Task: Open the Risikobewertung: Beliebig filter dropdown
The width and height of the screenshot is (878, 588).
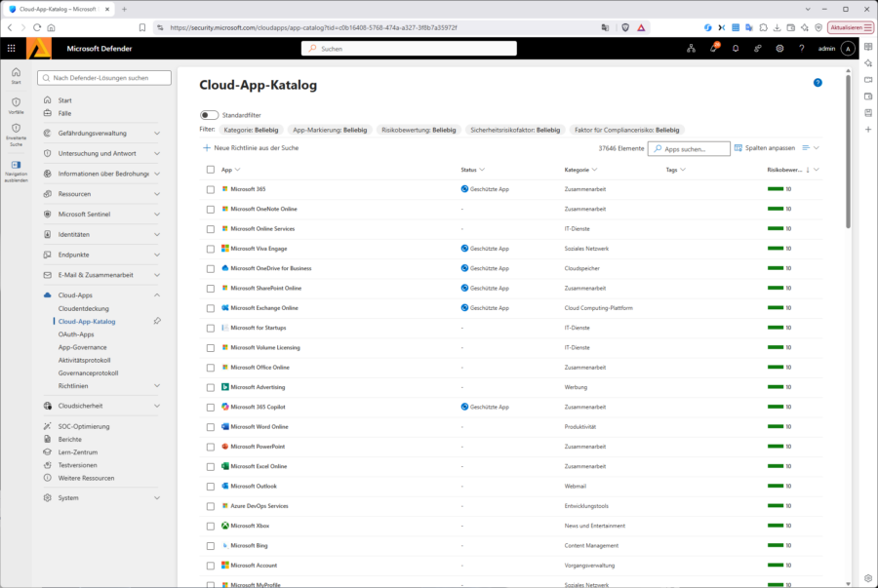Action: click(x=419, y=130)
